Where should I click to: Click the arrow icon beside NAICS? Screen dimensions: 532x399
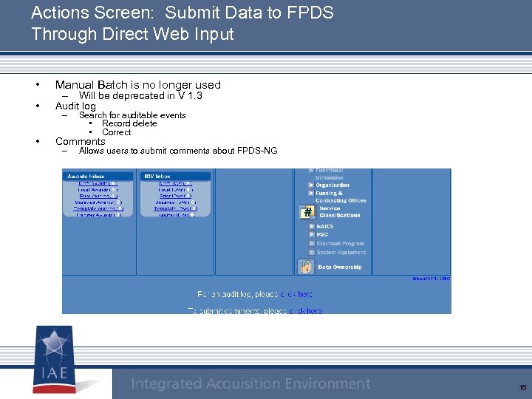(x=312, y=226)
